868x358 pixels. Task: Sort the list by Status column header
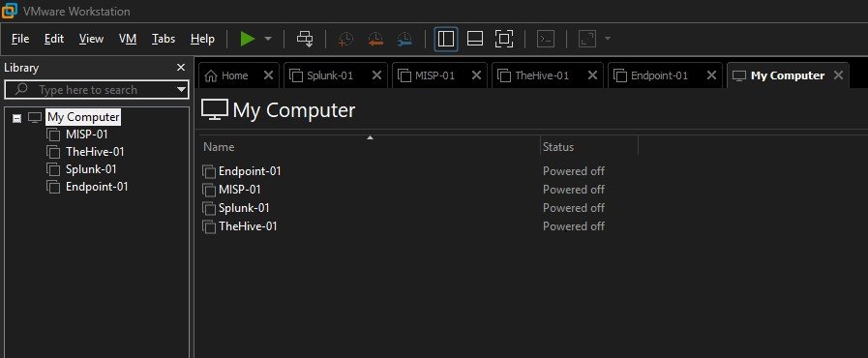point(589,147)
